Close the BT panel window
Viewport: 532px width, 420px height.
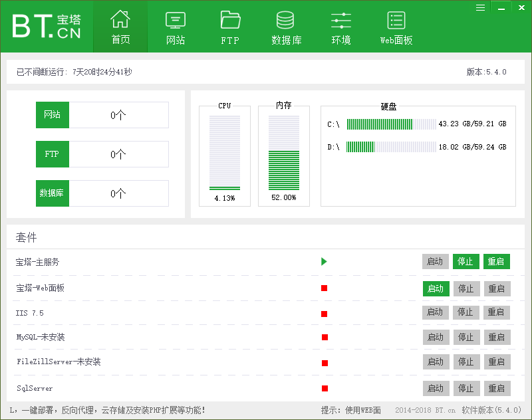521,7
